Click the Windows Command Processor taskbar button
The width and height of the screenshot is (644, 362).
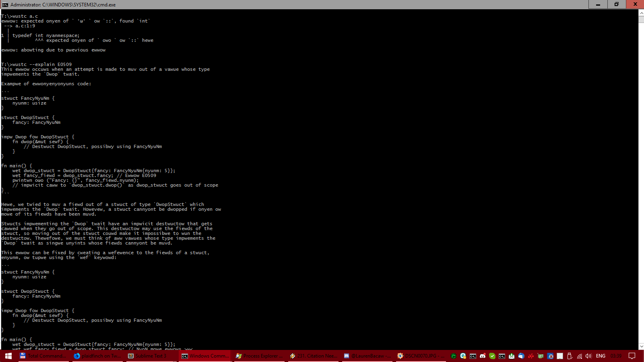[204, 356]
